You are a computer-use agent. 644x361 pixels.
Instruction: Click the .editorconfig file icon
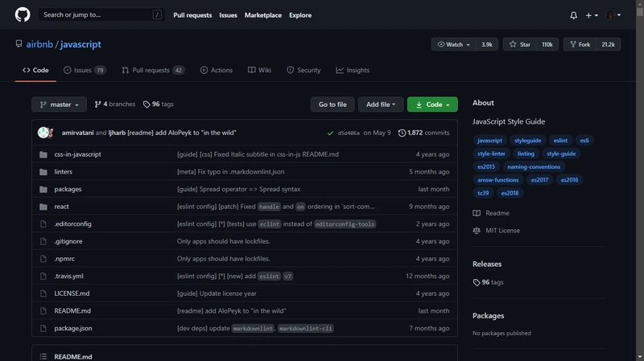[43, 224]
